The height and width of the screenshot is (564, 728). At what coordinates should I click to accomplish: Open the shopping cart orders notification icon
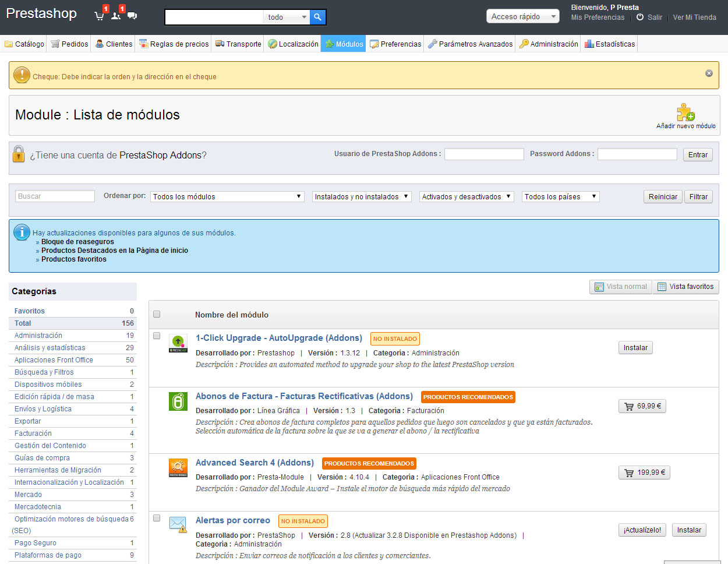point(100,16)
